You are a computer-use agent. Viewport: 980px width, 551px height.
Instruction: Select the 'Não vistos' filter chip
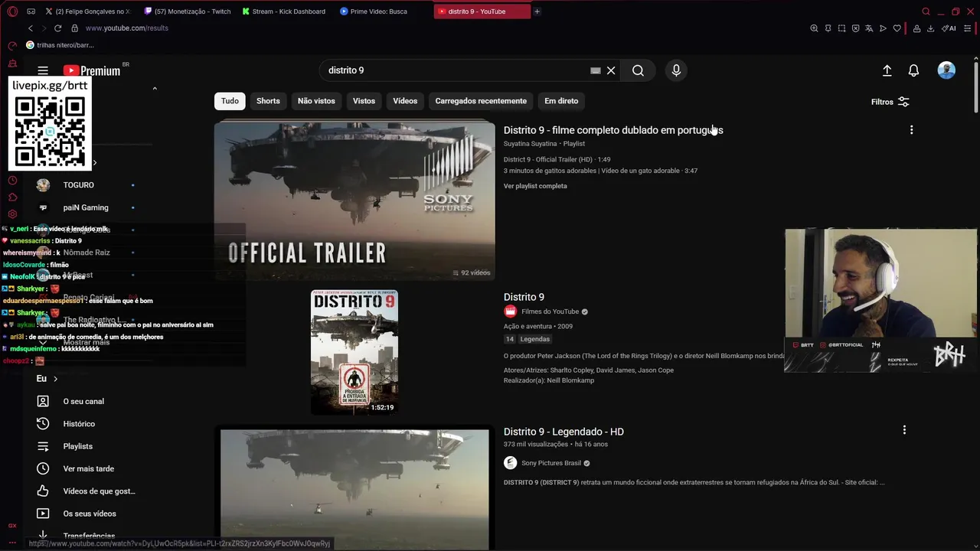[316, 101]
